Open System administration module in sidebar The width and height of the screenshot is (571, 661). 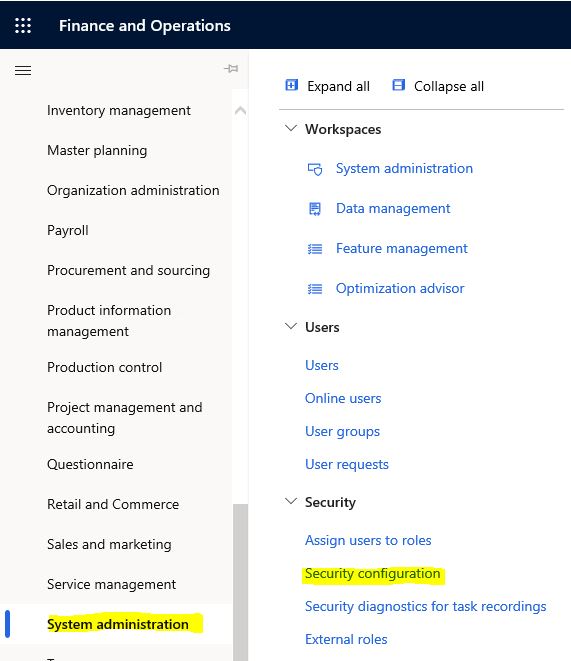tap(118, 624)
